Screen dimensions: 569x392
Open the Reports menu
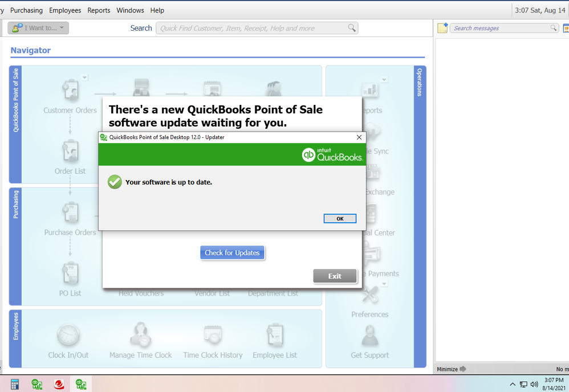tap(99, 10)
